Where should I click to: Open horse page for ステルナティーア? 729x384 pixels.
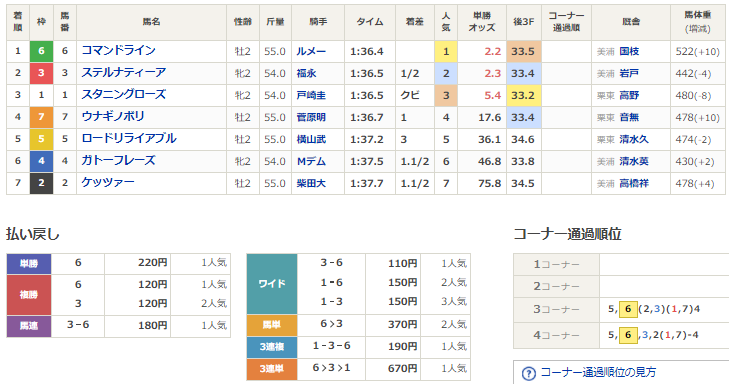124,73
